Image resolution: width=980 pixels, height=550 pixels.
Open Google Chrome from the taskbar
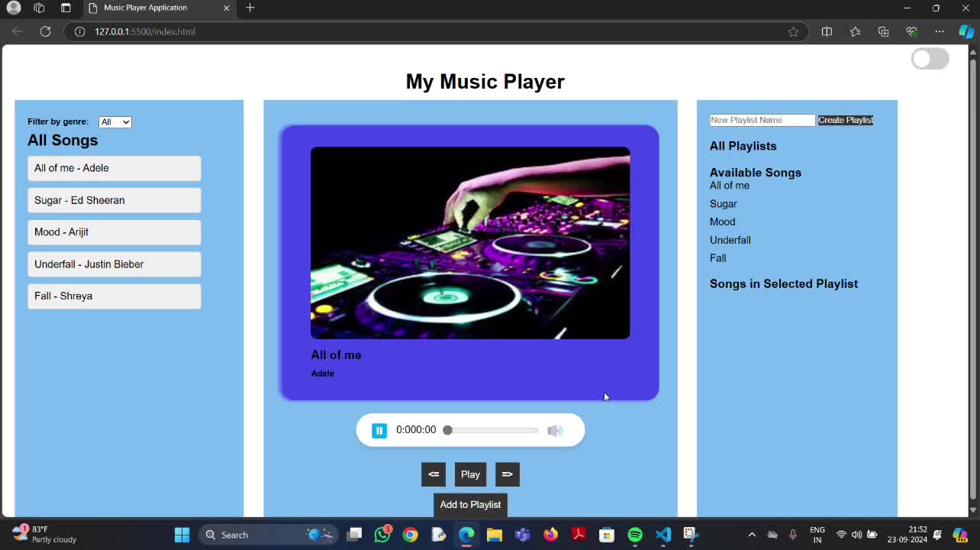coord(411,535)
